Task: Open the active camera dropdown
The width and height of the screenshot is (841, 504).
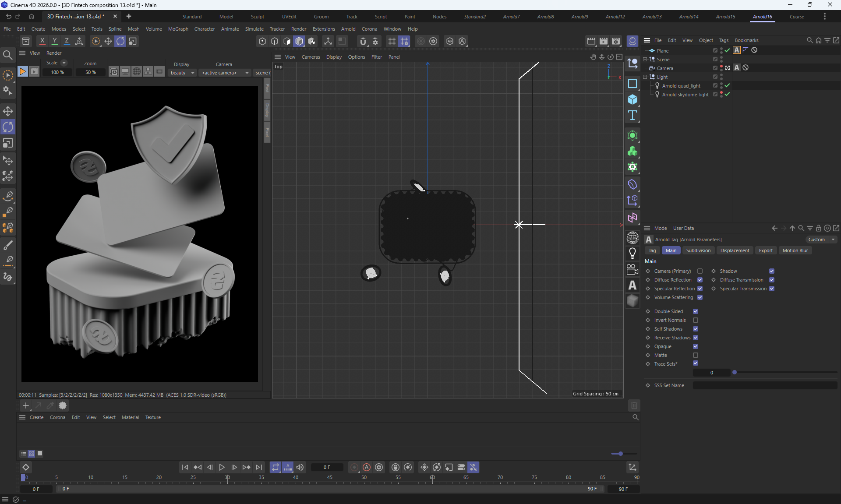Action: [x=225, y=73]
